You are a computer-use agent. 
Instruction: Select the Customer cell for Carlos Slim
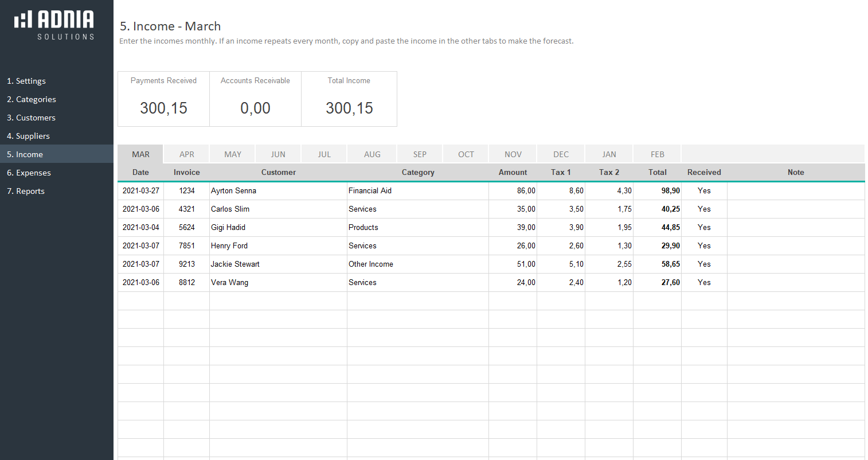point(278,209)
